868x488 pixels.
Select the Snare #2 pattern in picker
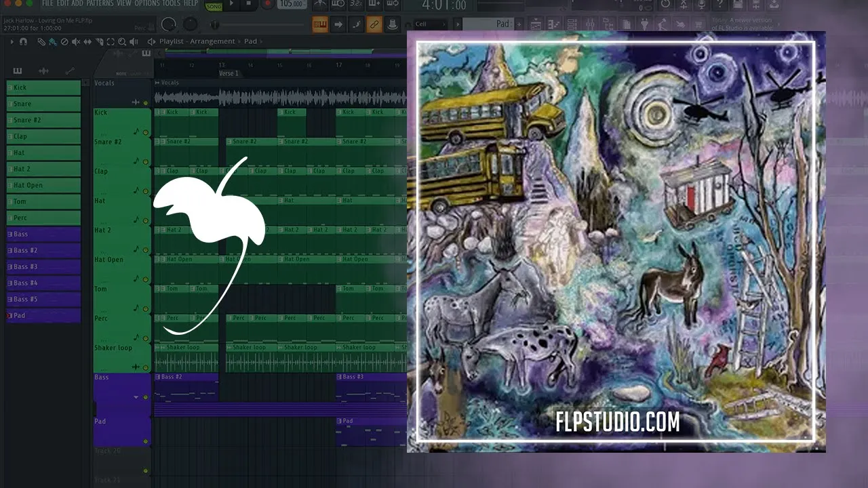click(43, 120)
